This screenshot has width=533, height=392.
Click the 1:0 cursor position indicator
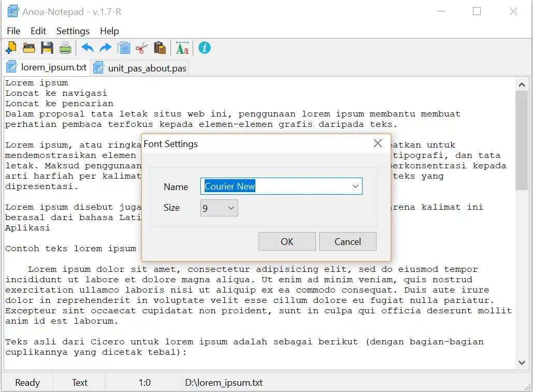(x=145, y=383)
